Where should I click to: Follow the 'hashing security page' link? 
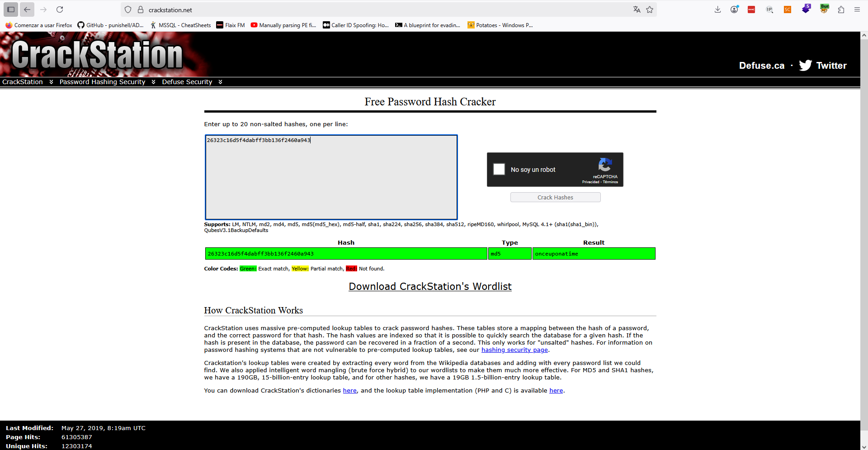click(x=514, y=350)
